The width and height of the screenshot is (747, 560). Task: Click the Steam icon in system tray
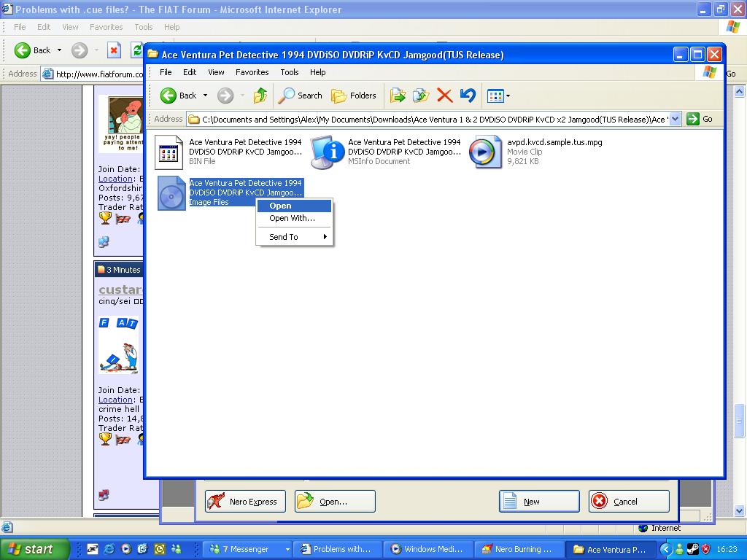pos(692,550)
